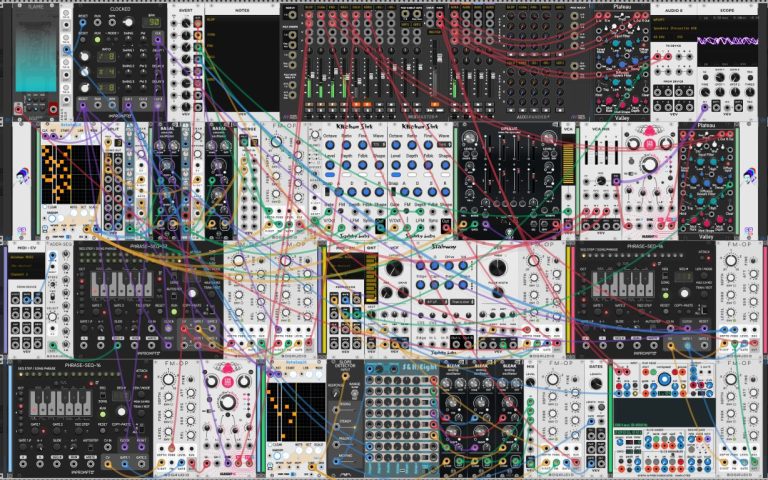Screen dimensions: 768x480
Task: Click the master CLK output jack on Clocked
Action: point(157,40)
